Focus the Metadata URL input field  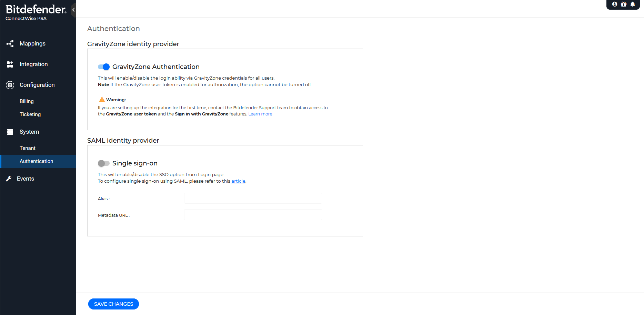[253, 215]
